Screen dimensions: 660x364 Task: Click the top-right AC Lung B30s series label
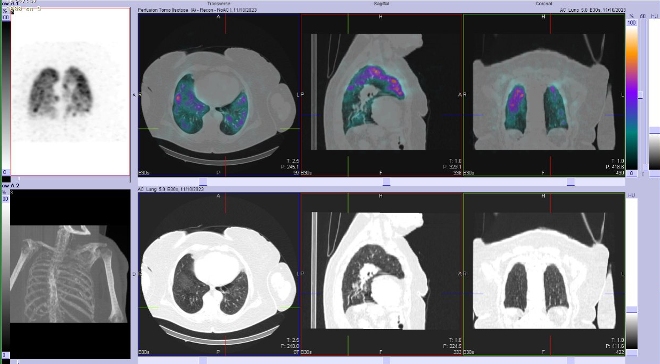[593, 10]
